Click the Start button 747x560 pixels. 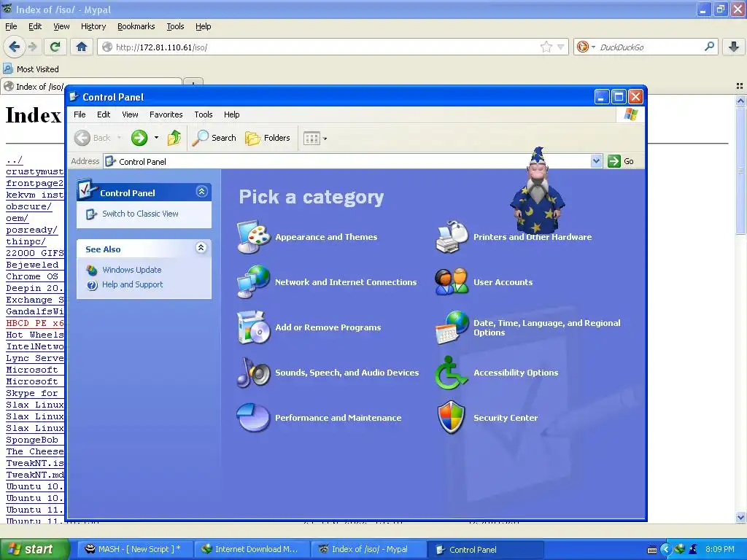[x=34, y=549]
